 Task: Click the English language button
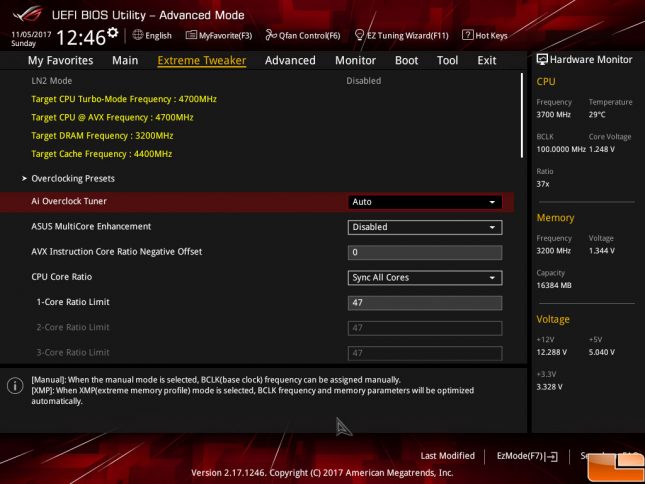coord(152,35)
